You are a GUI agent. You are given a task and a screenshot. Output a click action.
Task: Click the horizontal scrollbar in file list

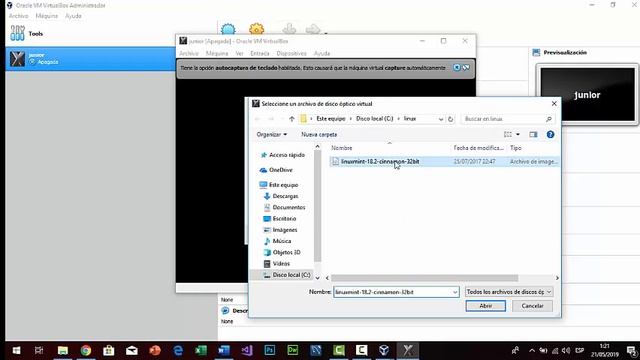pos(424,278)
